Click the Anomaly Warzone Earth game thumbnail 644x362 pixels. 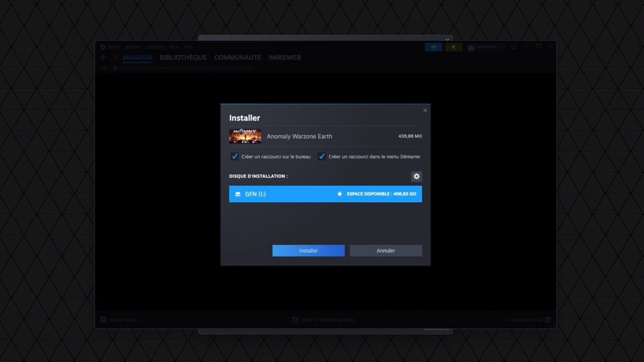245,136
